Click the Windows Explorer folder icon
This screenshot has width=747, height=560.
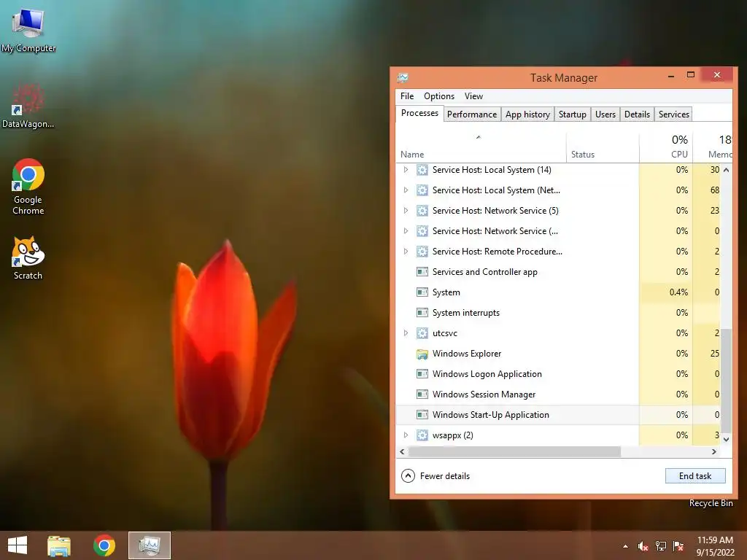pos(422,354)
